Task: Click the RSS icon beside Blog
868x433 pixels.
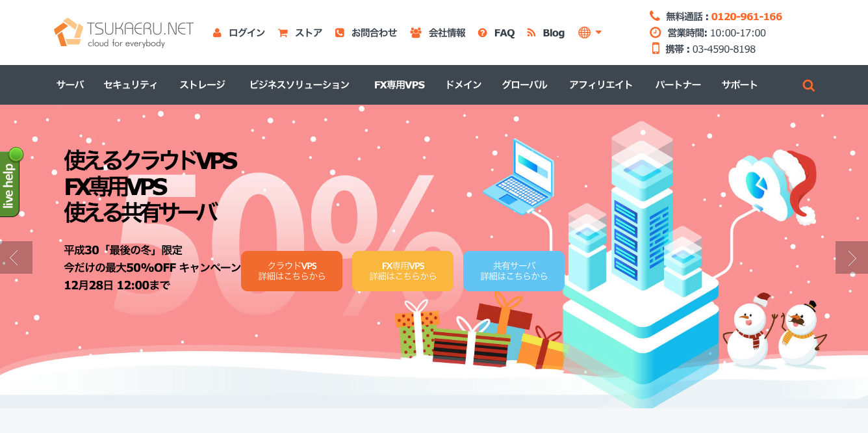Action: [531, 33]
